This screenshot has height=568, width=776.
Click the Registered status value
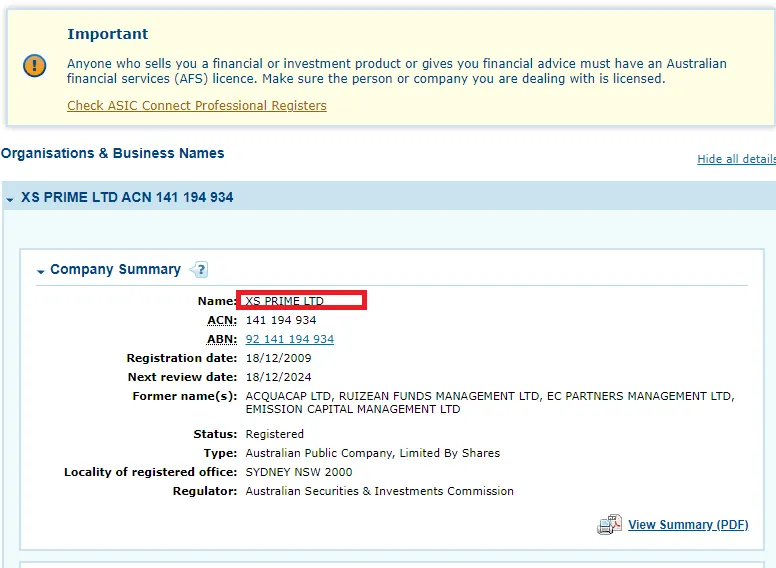274,434
